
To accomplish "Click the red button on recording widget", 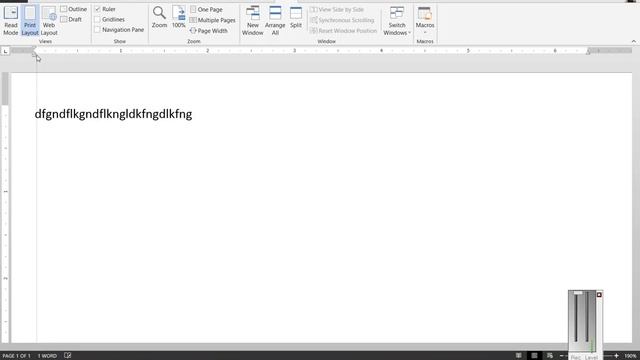I will 599,295.
